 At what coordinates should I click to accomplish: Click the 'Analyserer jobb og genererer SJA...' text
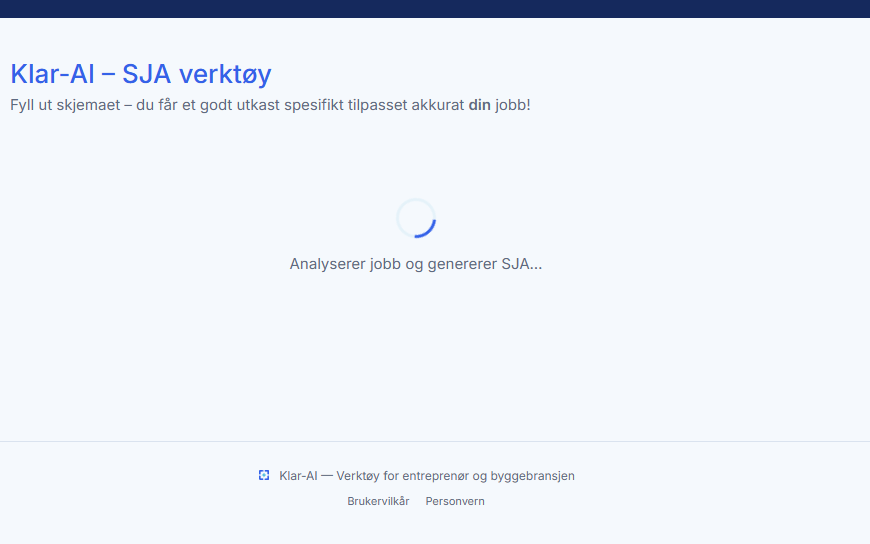coord(416,264)
